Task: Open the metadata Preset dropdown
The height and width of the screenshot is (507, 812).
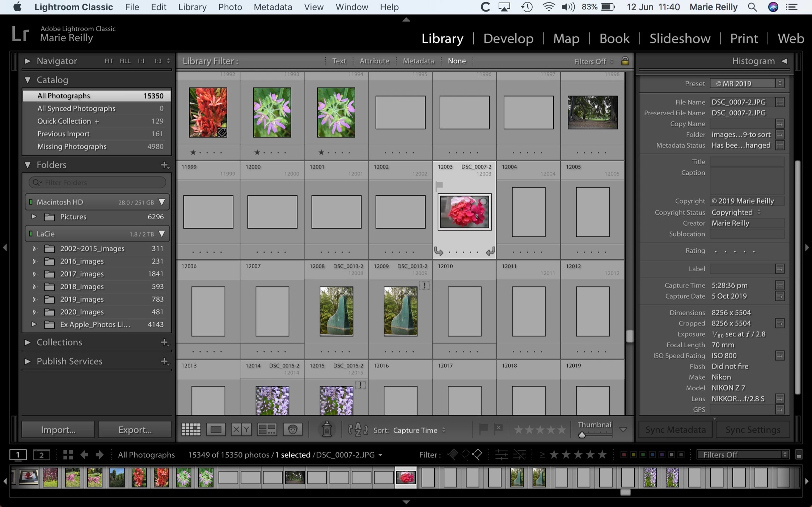Action: click(x=747, y=84)
